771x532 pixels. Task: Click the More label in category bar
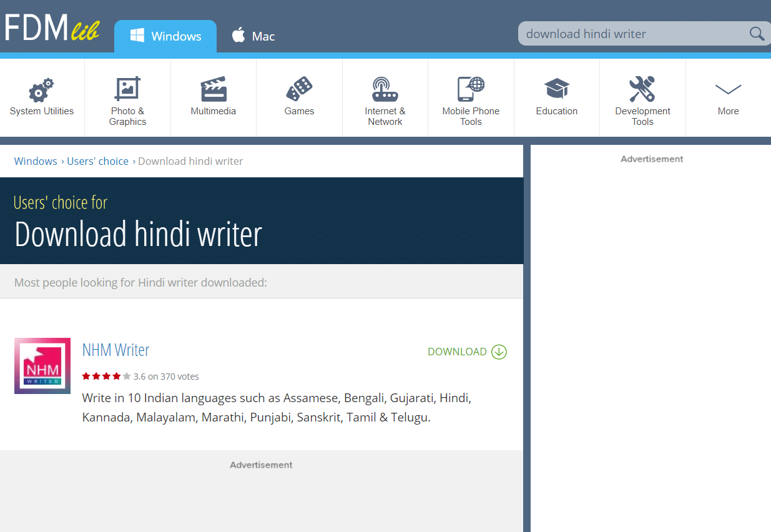pyautogui.click(x=728, y=111)
